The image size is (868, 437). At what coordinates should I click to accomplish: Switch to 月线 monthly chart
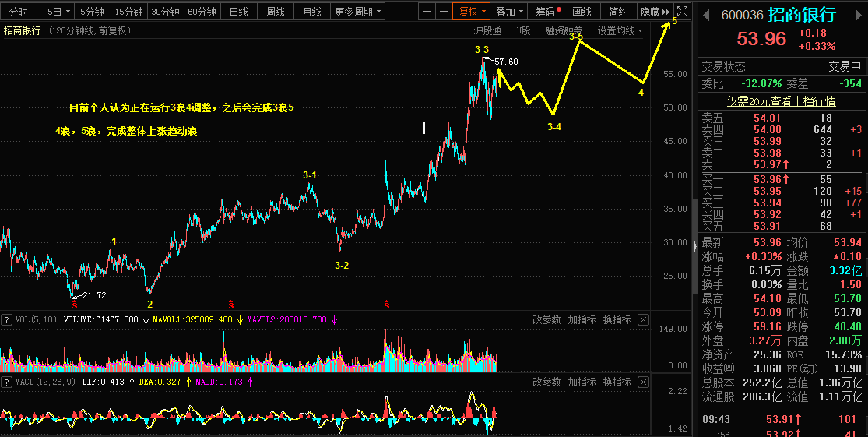pyautogui.click(x=312, y=11)
